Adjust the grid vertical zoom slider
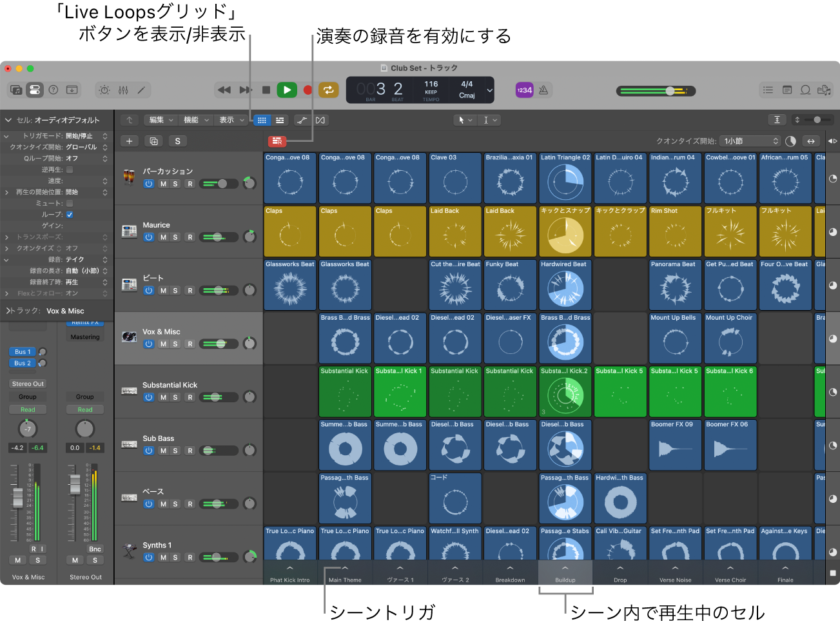The image size is (840, 626). tap(818, 120)
